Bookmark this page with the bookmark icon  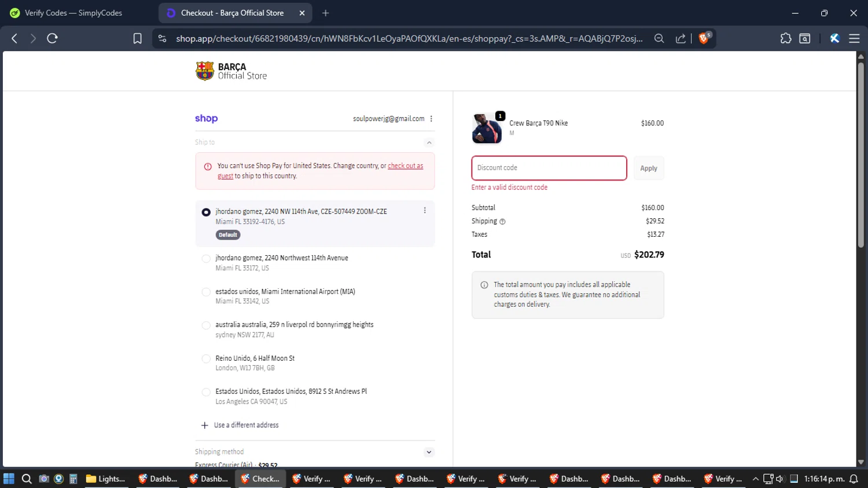(137, 38)
